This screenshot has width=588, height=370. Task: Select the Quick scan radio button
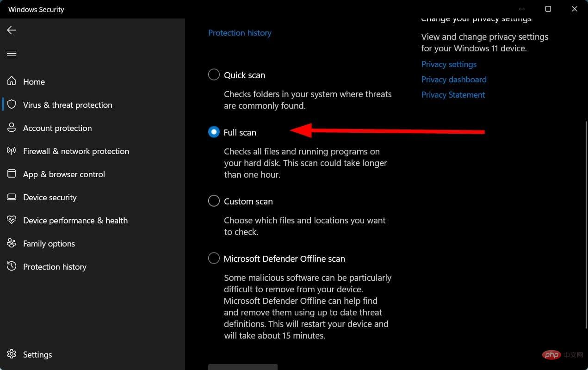[214, 75]
